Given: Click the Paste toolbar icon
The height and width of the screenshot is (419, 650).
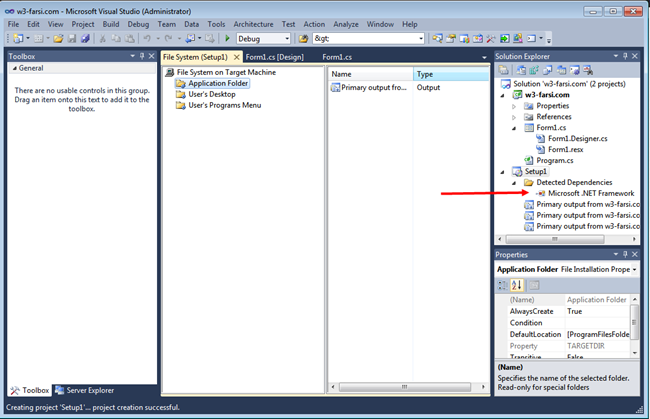Looking at the screenshot, I should [130, 39].
